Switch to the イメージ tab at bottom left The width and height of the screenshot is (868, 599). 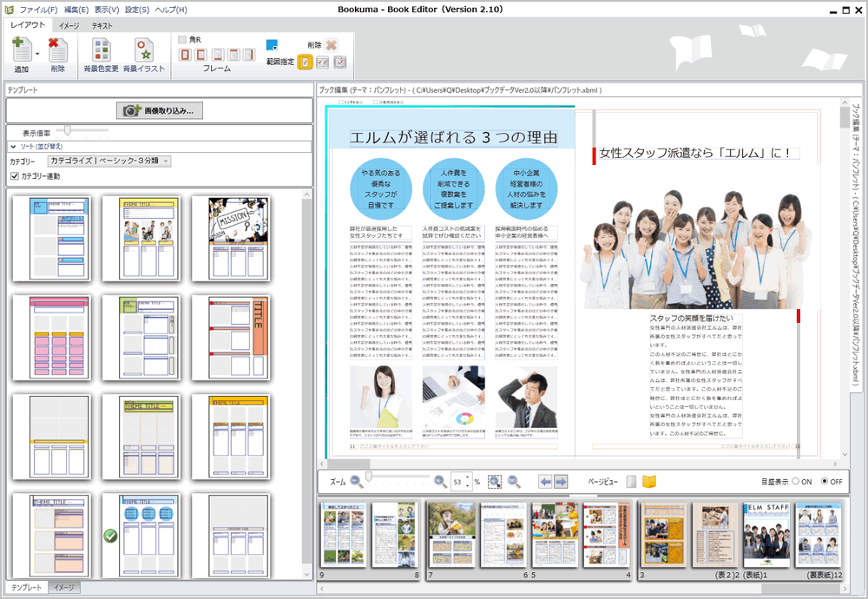point(63,588)
